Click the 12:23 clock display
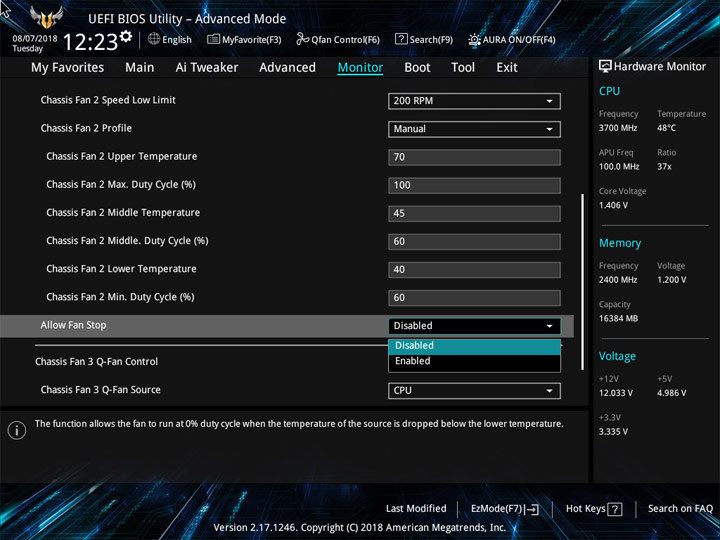This screenshot has width=720, height=540. tap(91, 43)
